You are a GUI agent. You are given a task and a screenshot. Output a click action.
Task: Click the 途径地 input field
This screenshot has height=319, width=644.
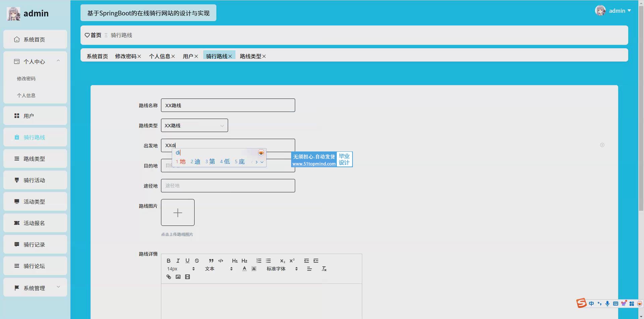coord(228,186)
